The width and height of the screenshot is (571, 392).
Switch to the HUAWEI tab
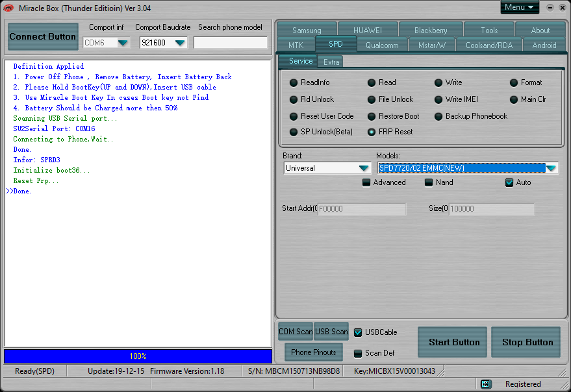(368, 31)
